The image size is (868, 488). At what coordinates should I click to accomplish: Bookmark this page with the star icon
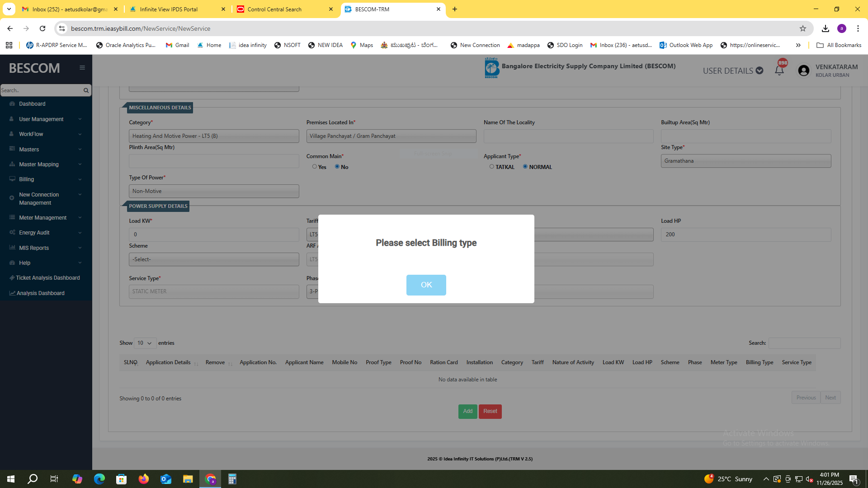[x=802, y=28]
